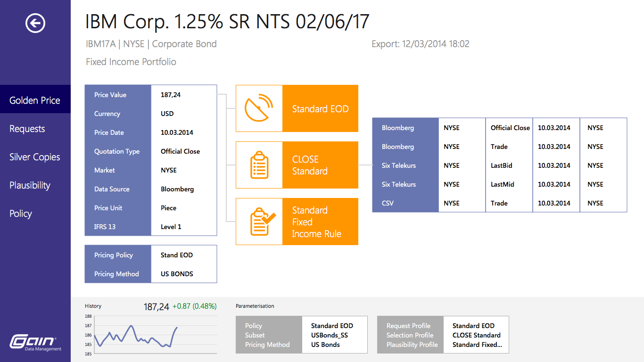Click the Request Profile label
This screenshot has width=644, height=362.
(x=408, y=326)
